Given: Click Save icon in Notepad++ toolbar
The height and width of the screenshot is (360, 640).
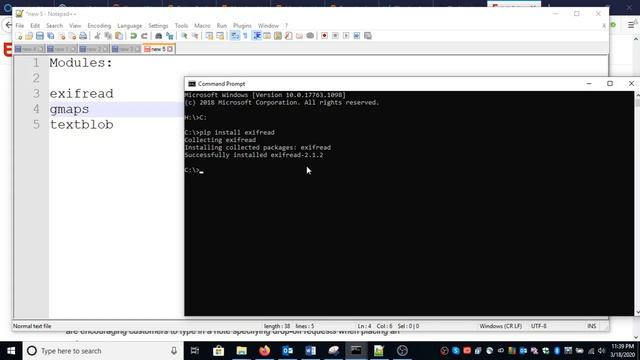Looking at the screenshot, I should 40,36.
